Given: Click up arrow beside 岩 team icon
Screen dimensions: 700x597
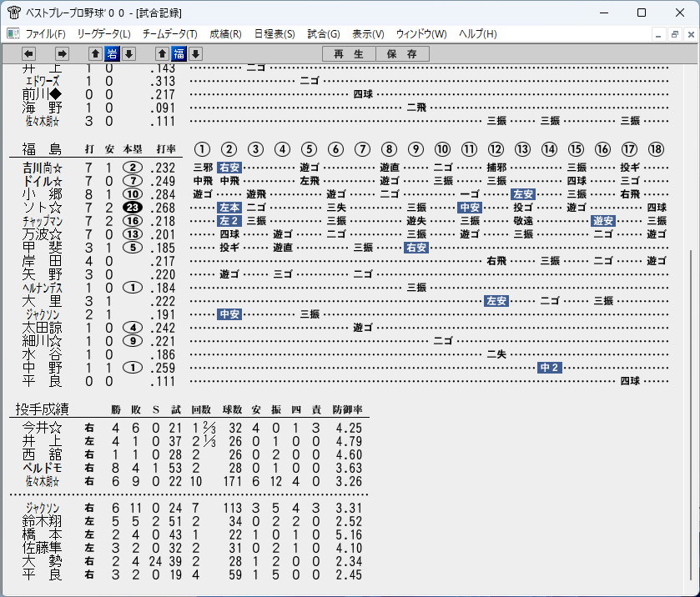Looking at the screenshot, I should point(95,54).
